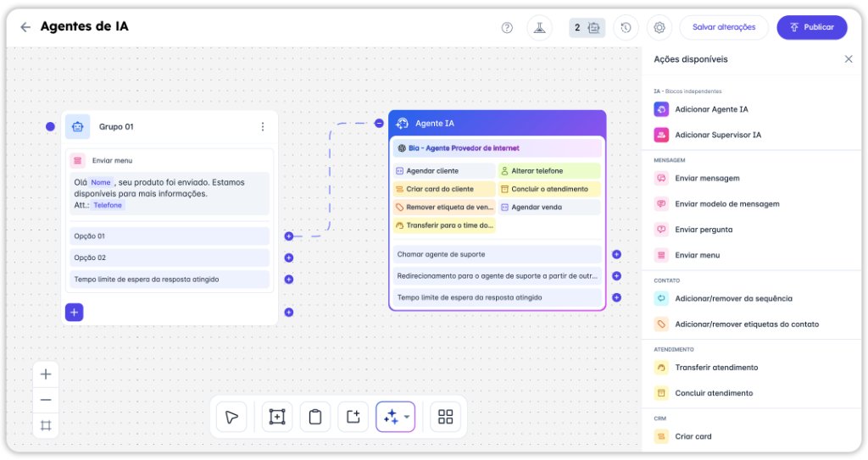Click the Concluir o atendimento chip
Screen dimensions: 868x460
(549, 189)
